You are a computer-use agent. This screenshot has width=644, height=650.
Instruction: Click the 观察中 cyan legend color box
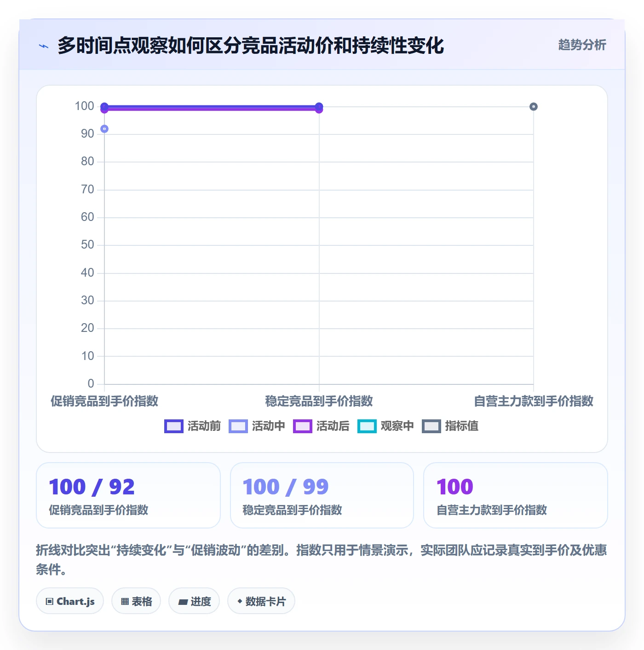[367, 426]
